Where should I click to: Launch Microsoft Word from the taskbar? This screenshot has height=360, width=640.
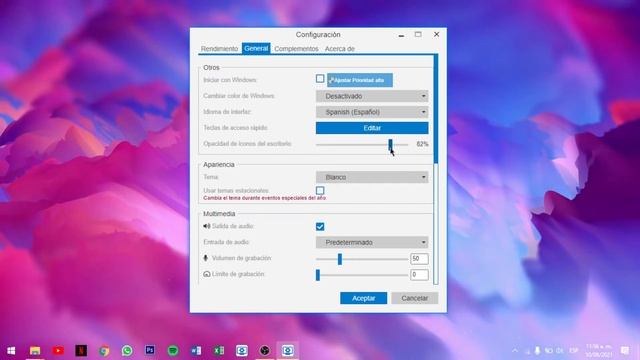pyautogui.click(x=196, y=351)
